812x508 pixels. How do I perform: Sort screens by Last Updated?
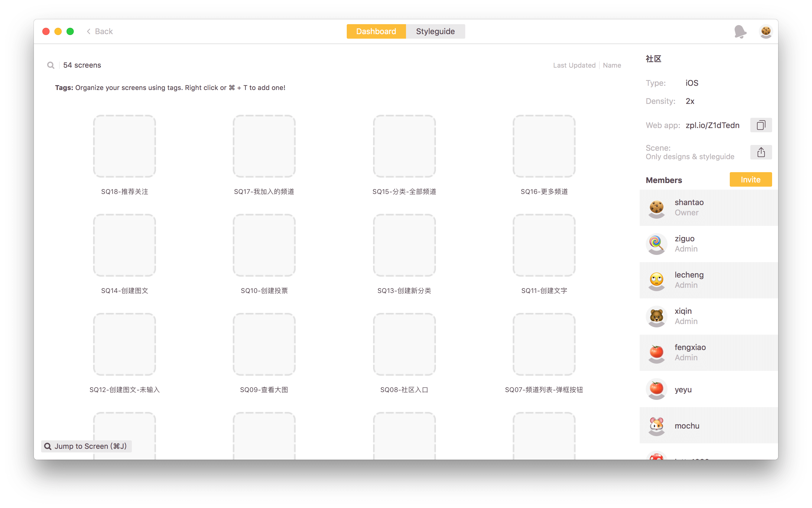(x=574, y=65)
